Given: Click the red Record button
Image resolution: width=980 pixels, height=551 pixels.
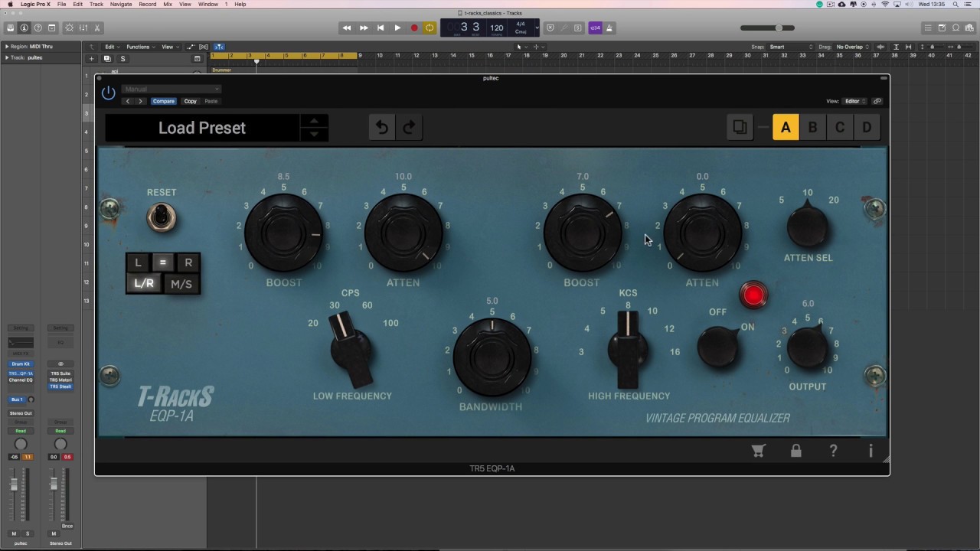Looking at the screenshot, I should 414,28.
